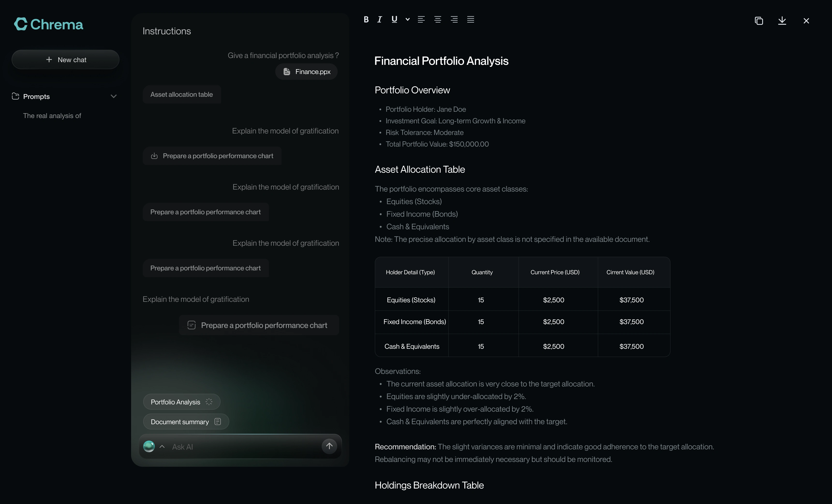Click the AI orb avatar
Viewport: 832px width, 504px height.
point(149,446)
